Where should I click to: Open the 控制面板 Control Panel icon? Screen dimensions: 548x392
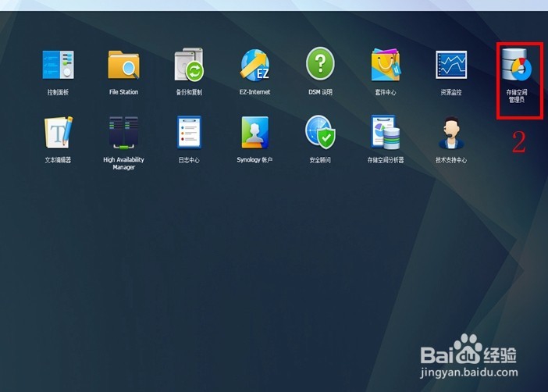[58, 65]
